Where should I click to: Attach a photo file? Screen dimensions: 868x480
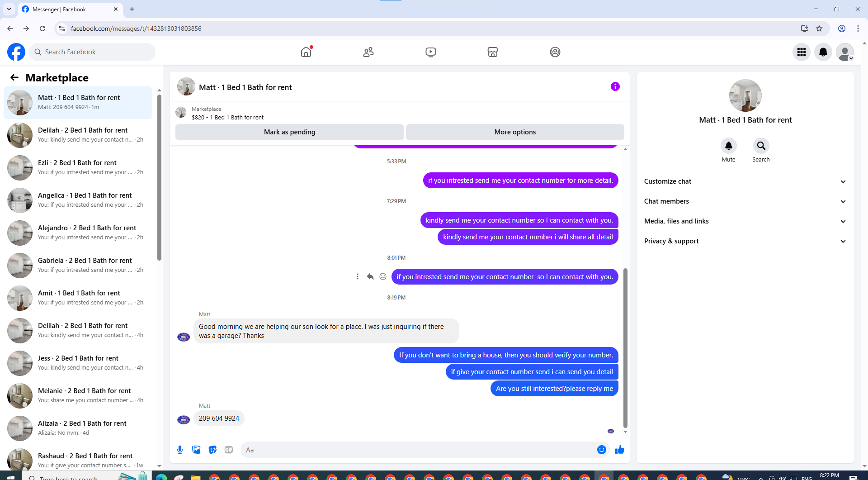196,450
